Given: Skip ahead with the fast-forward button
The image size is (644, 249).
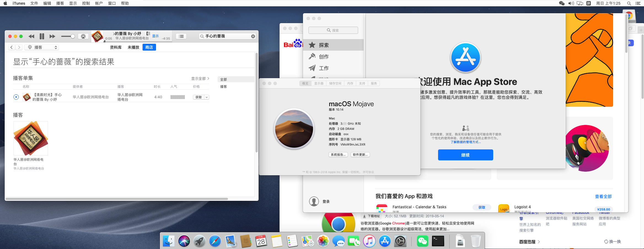Looking at the screenshot, I should 52,36.
